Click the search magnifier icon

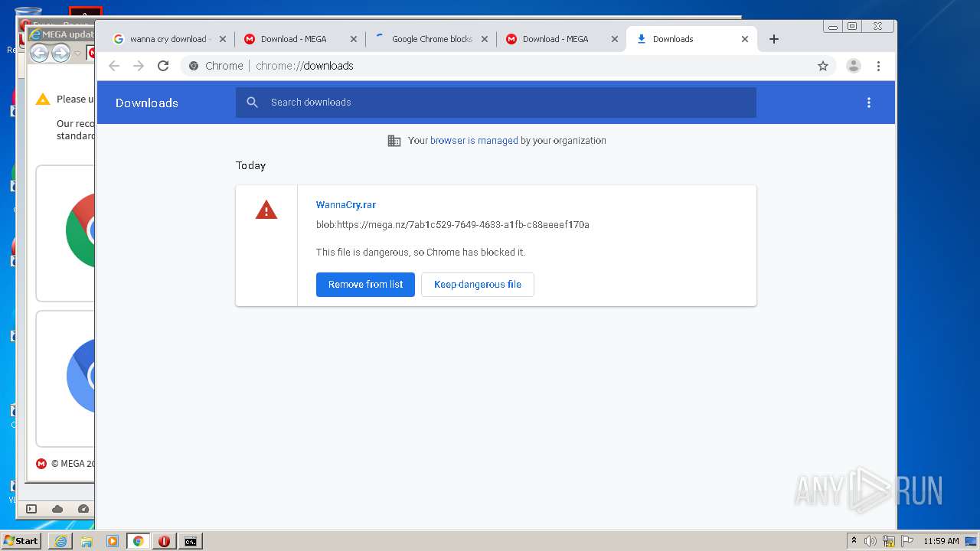[x=252, y=103]
